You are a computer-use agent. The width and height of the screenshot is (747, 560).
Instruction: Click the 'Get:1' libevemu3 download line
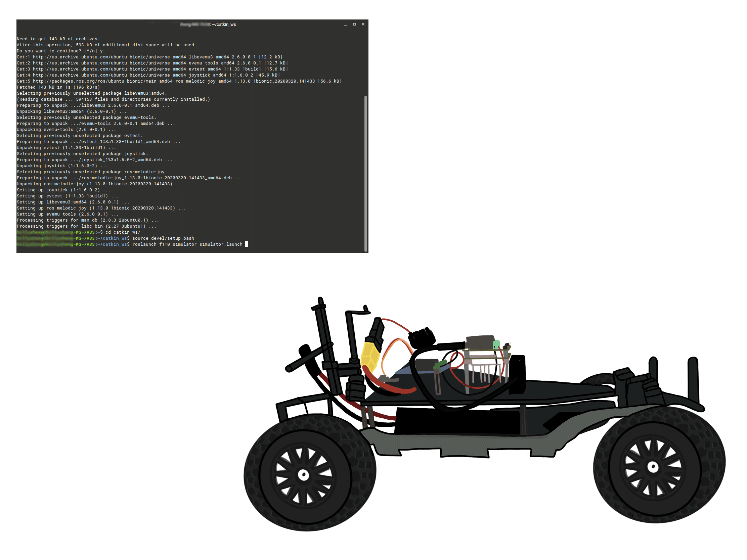(x=149, y=57)
